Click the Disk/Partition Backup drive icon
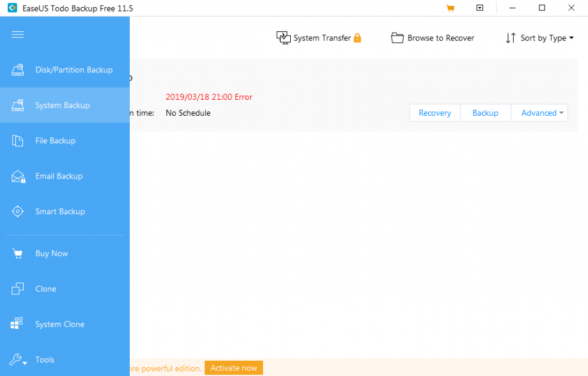This screenshot has height=376, width=588. (18, 70)
